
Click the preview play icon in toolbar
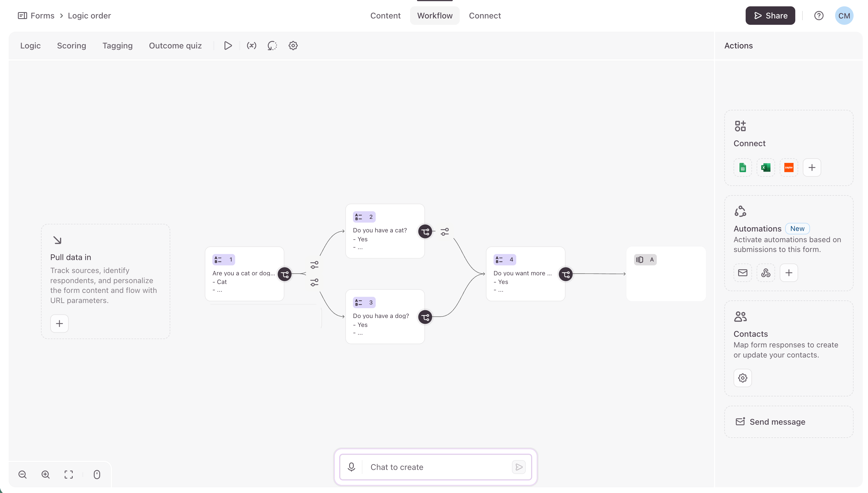[x=228, y=46]
